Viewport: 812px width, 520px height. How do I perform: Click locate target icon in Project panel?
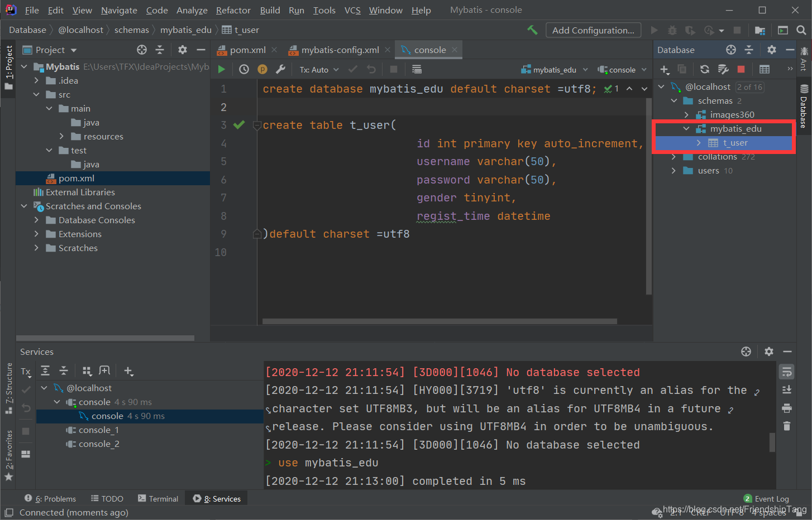tap(142, 50)
